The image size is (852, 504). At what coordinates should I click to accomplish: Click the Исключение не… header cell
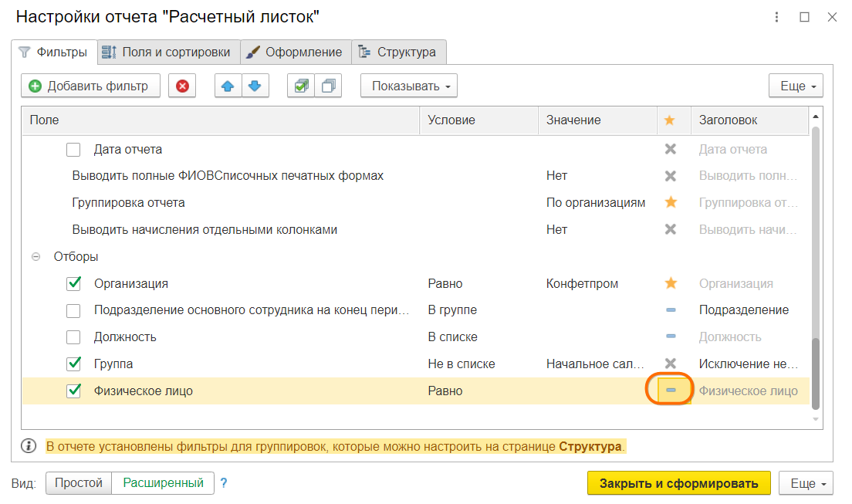(x=750, y=364)
